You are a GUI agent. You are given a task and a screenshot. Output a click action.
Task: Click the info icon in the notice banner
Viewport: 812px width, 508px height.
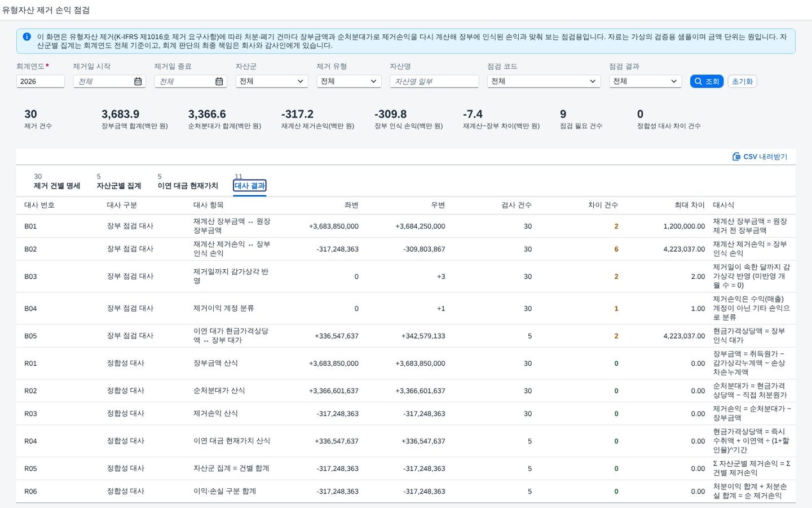[x=27, y=37]
